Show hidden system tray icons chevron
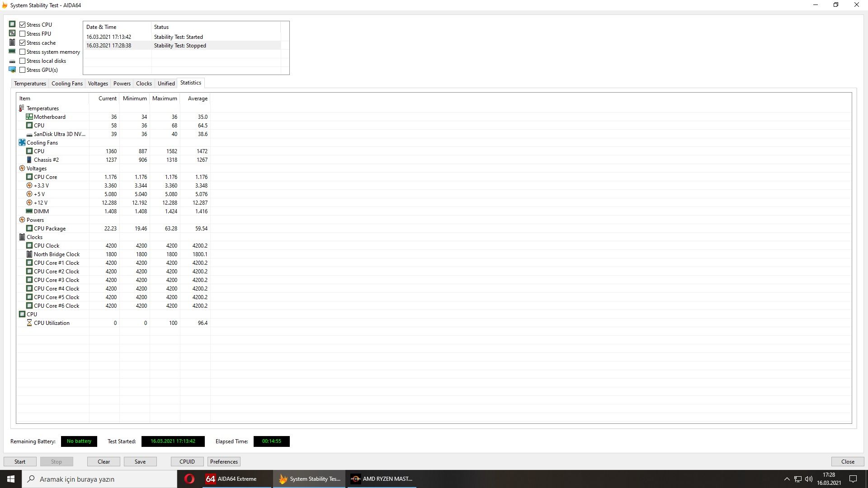 click(x=787, y=479)
